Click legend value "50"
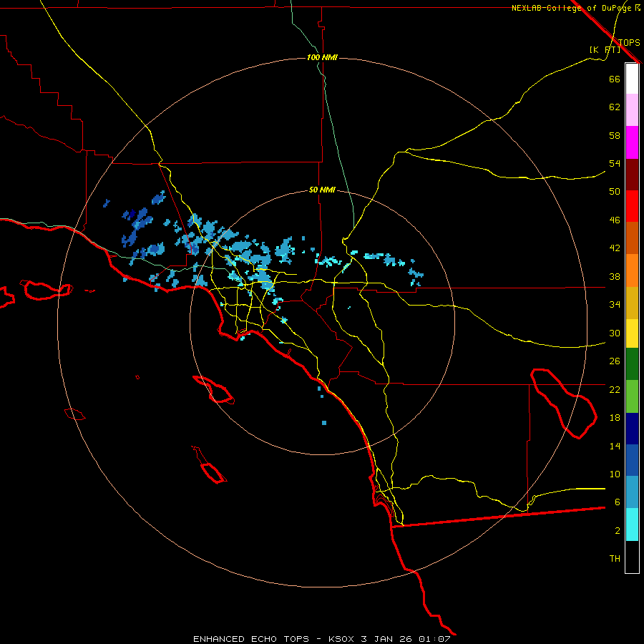644x644 pixels. coord(615,191)
